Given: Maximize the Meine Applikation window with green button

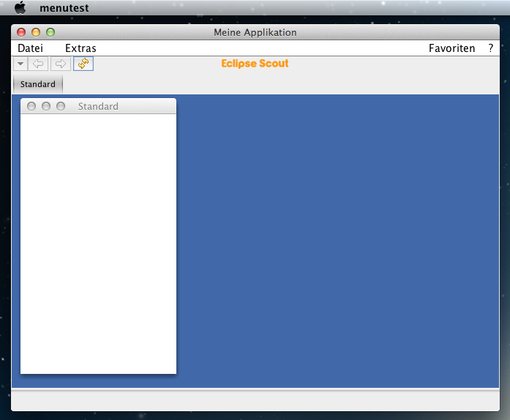Looking at the screenshot, I should (50, 32).
